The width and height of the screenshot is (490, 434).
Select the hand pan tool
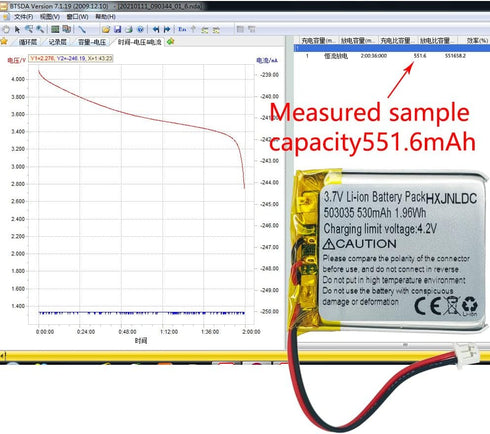tap(6, 29)
